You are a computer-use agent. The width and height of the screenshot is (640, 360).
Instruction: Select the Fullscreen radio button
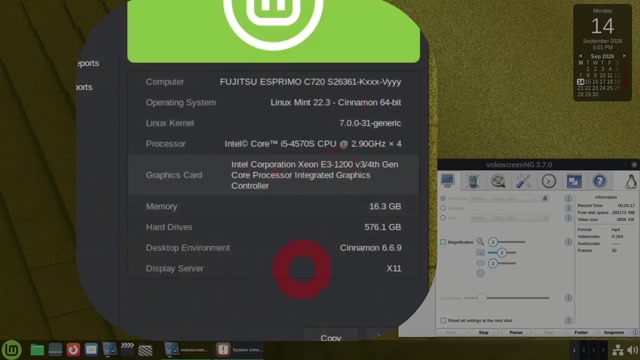click(x=443, y=198)
